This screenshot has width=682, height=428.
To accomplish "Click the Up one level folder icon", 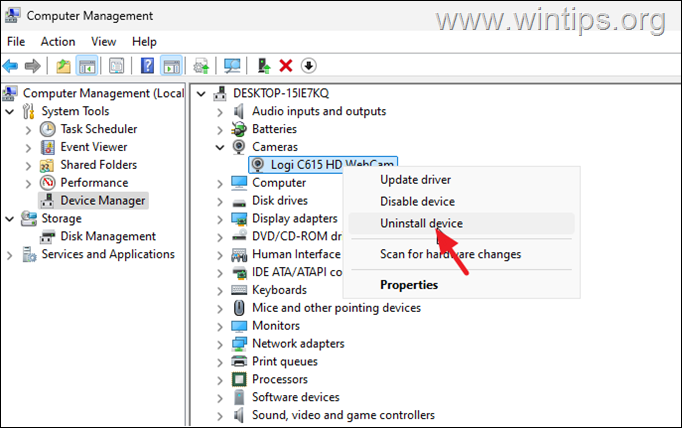I will pos(64,66).
